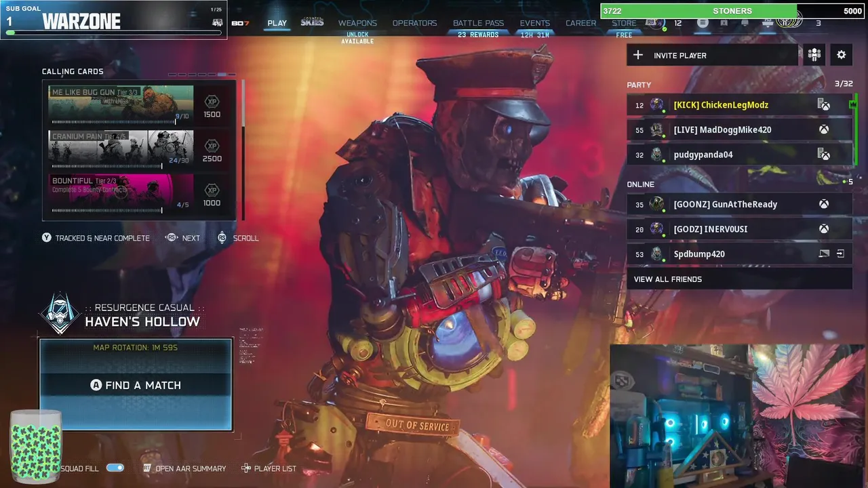Click the Scroll control hint
The width and height of the screenshot is (868, 488).
238,238
